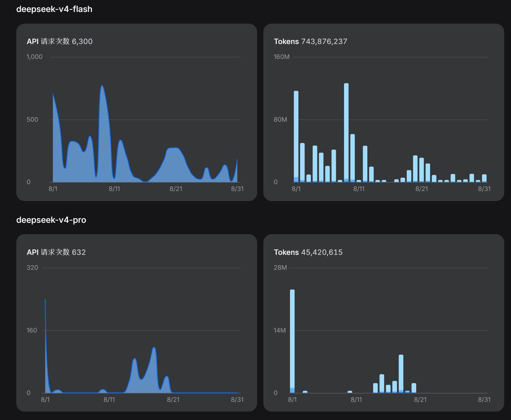This screenshot has height=420, width=511.
Task: Select the API 请求次数 6,300 chart title
Action: (60, 41)
